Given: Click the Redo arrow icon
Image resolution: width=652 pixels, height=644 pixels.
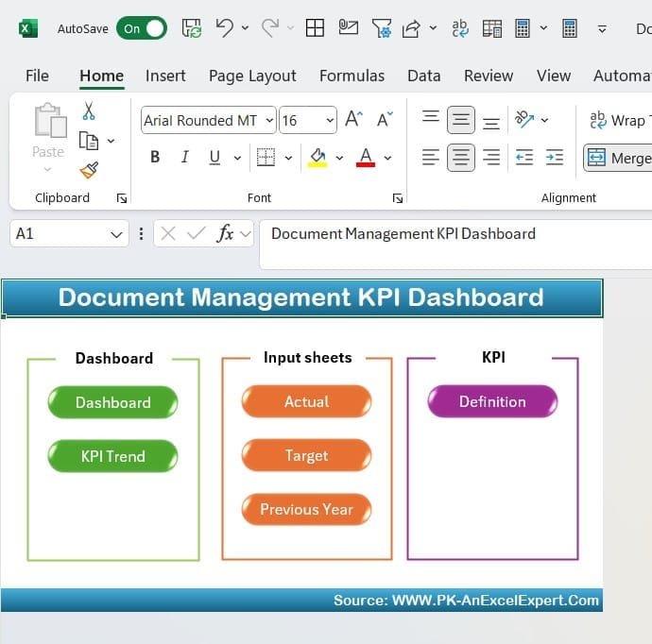Looking at the screenshot, I should click(270, 27).
